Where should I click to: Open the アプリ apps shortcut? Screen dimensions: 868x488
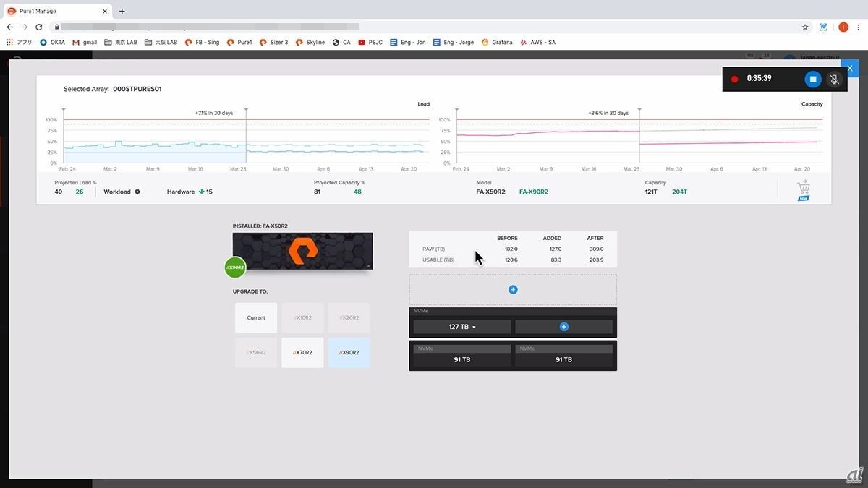[x=20, y=43]
